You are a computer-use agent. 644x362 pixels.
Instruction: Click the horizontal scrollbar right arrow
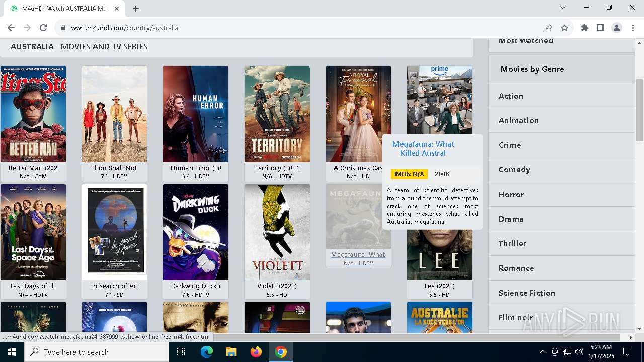[631, 337]
